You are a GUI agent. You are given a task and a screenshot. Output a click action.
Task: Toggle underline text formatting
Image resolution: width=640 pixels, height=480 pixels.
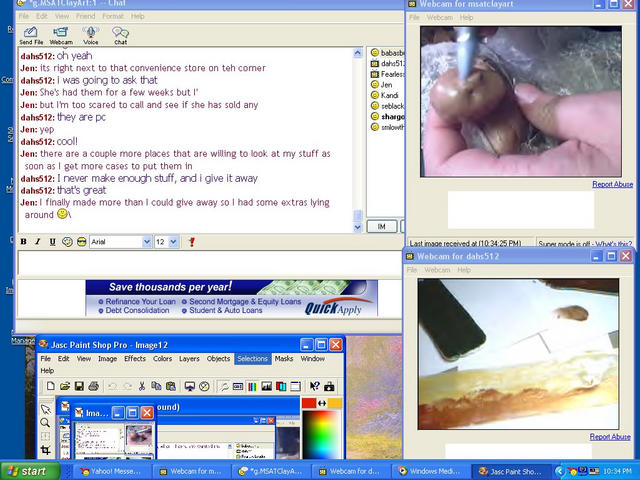pos(52,242)
